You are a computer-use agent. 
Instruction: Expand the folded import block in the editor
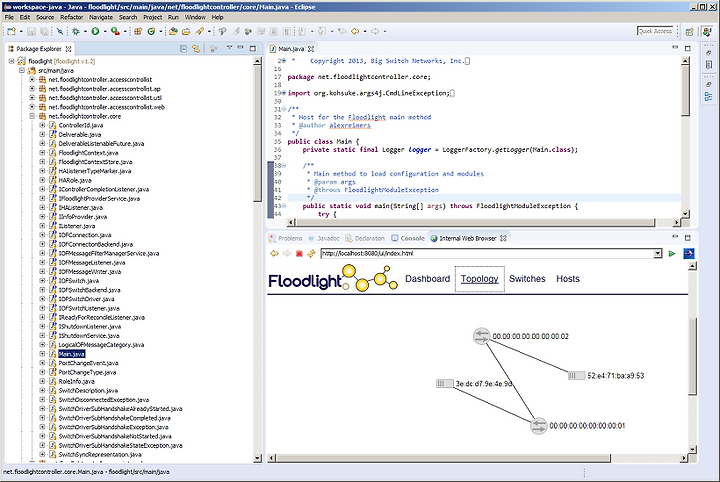tap(284, 93)
